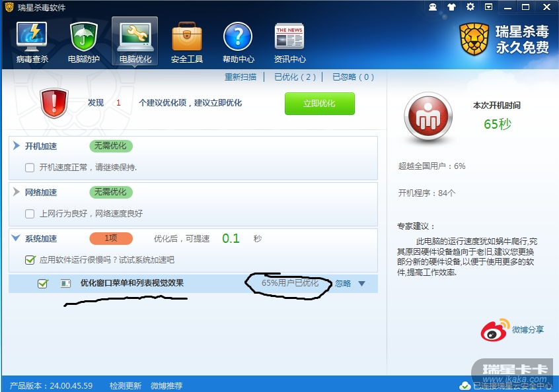Viewport: 559px width, 392px height.
Task: Toggle the 开机速度正常 checkbox
Action: point(30,168)
